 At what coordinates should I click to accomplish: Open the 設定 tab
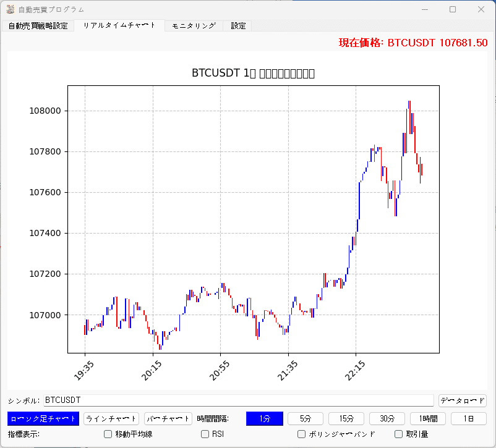[x=238, y=26]
